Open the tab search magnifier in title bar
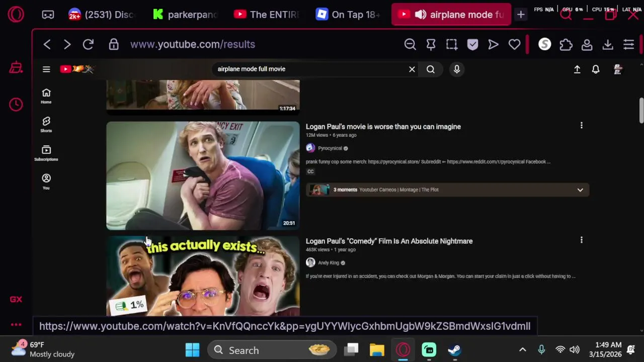The height and width of the screenshot is (362, 644). tap(566, 15)
